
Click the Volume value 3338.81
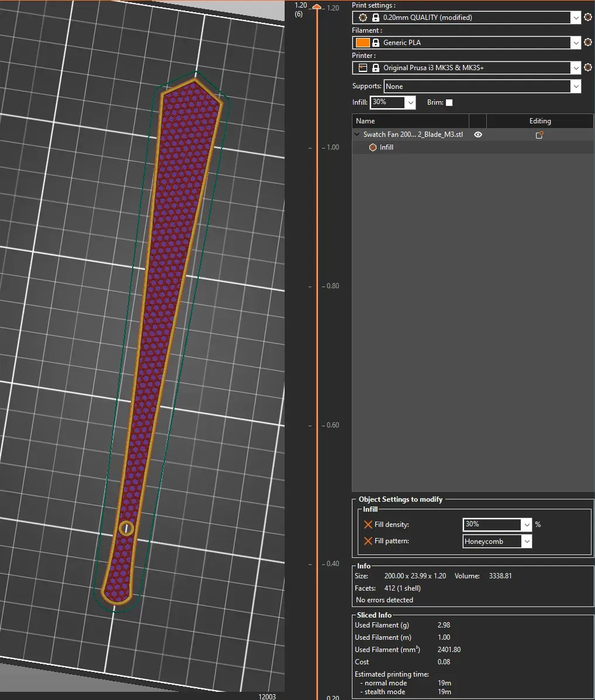pos(500,576)
